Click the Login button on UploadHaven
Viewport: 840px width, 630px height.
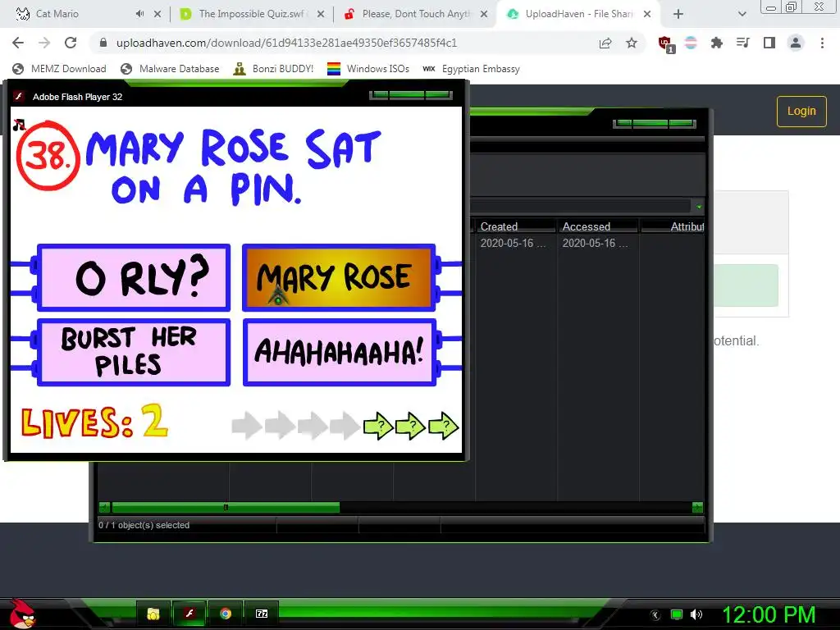pyautogui.click(x=801, y=111)
